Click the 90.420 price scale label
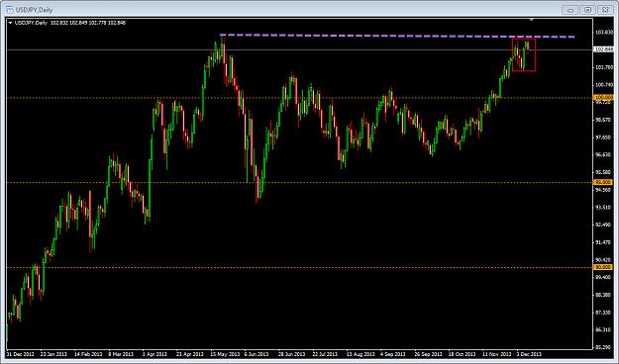This screenshot has height=364, width=619. [604, 260]
